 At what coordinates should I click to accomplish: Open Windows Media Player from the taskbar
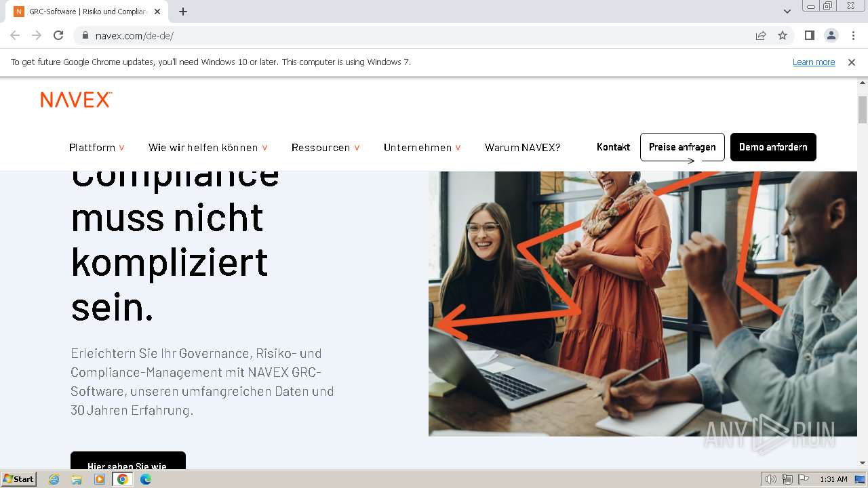(100, 479)
